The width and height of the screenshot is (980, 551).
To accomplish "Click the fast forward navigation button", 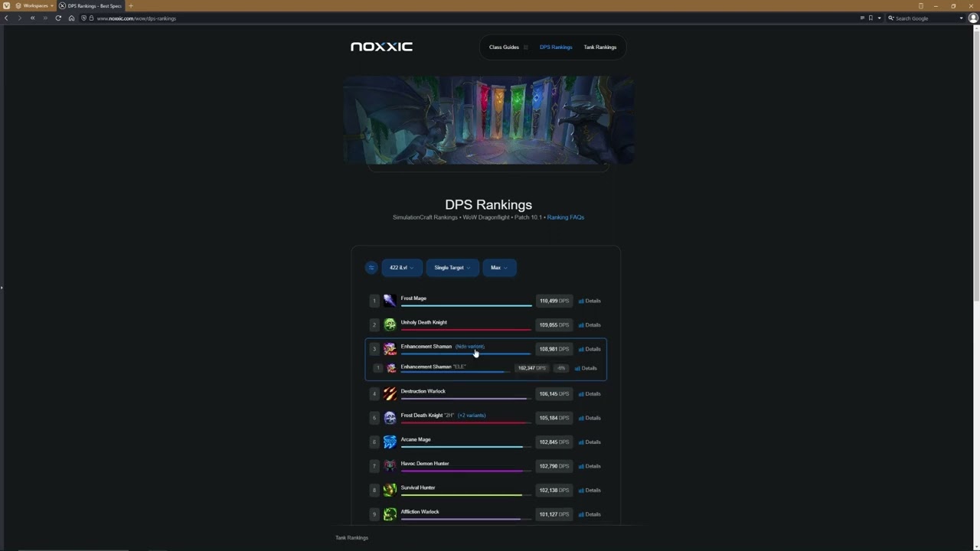I will point(44,18).
